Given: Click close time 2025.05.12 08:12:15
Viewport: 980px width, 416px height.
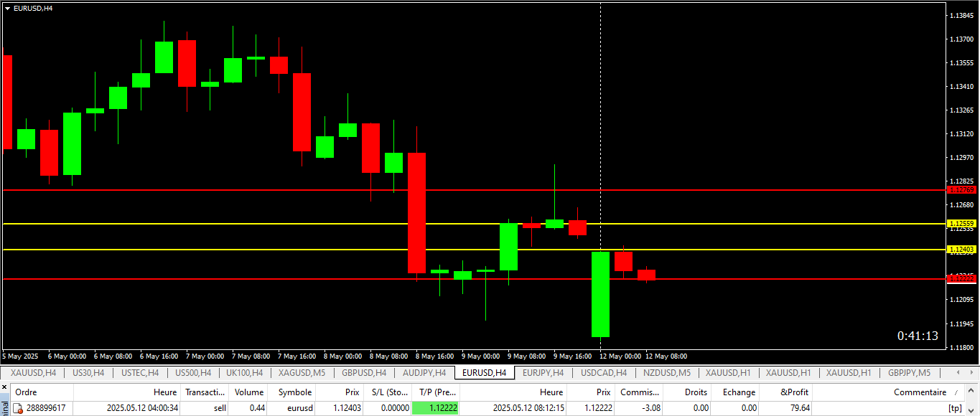Looking at the screenshot, I should click(x=528, y=408).
